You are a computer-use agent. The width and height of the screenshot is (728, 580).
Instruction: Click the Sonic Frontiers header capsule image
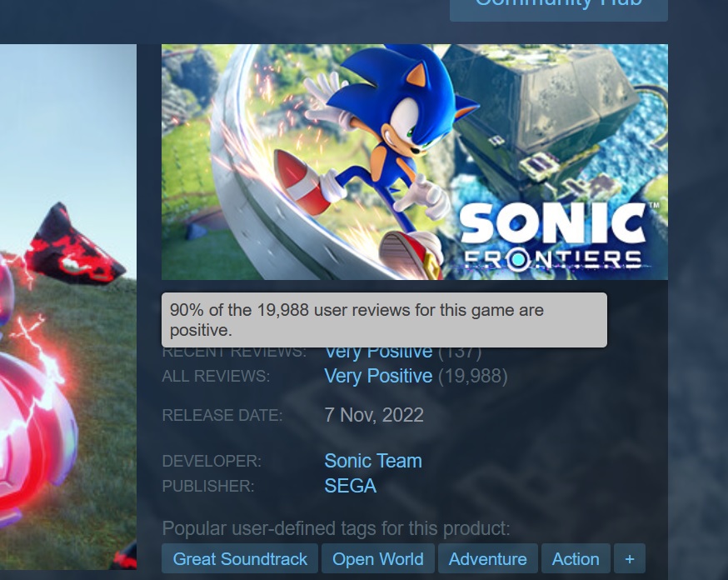pyautogui.click(x=415, y=162)
